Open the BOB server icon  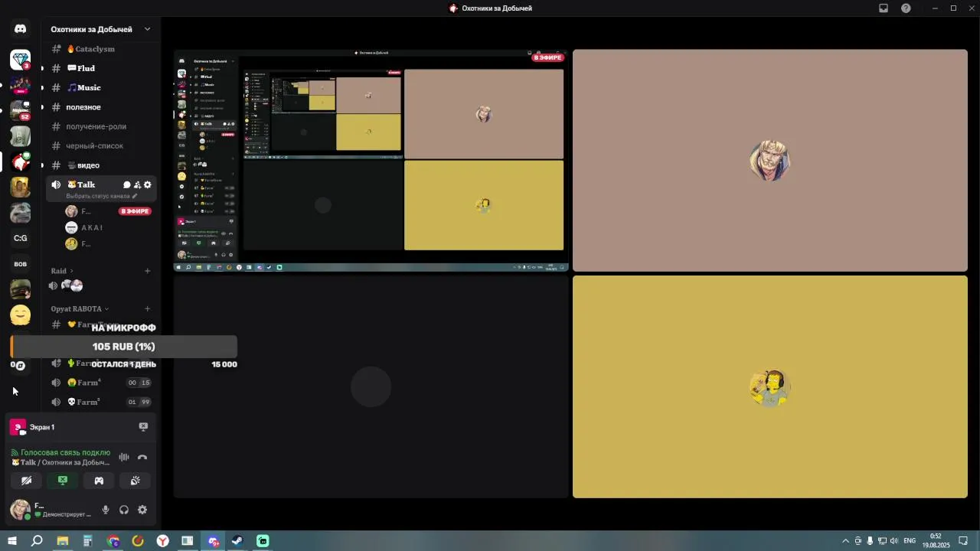21,264
